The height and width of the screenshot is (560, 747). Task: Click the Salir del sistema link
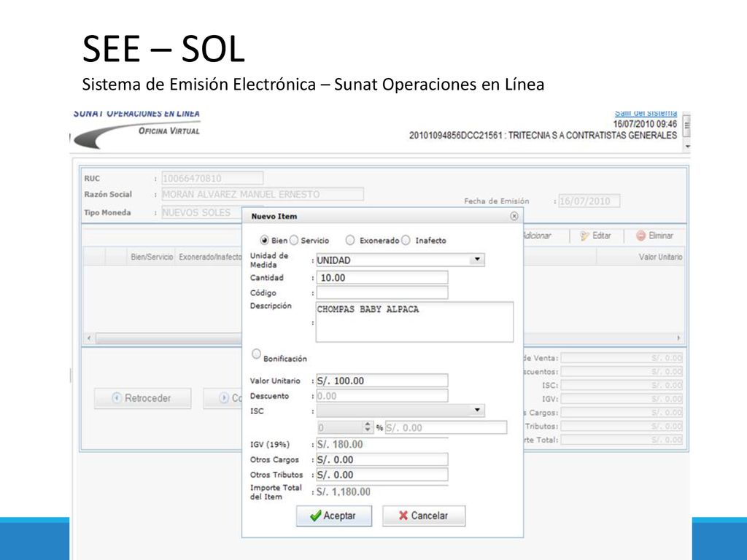pos(646,113)
